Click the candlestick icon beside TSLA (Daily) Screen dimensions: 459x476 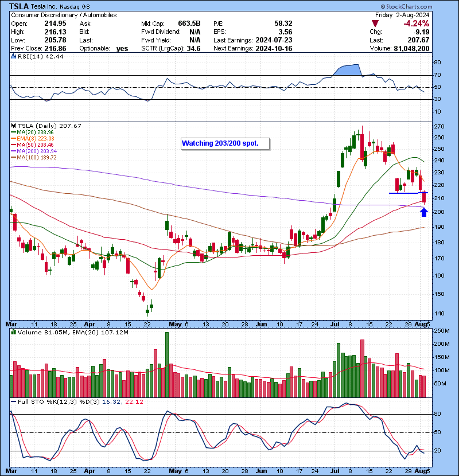[x=13, y=126]
